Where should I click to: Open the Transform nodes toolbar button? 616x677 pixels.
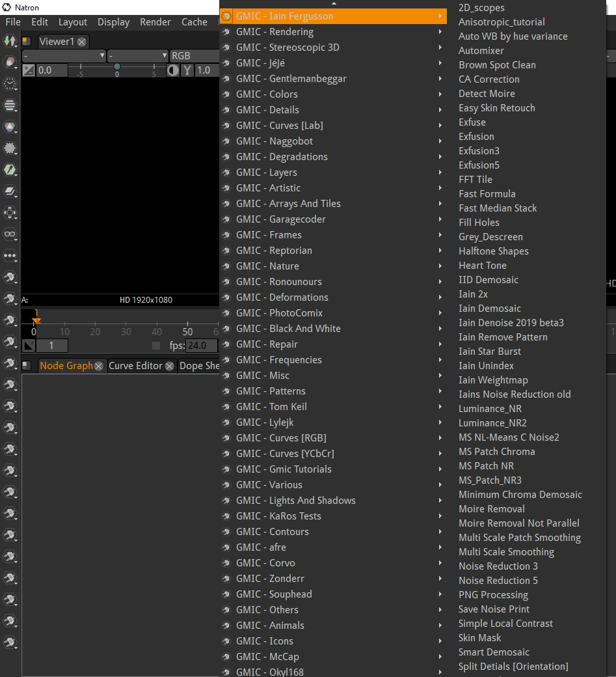(10, 212)
